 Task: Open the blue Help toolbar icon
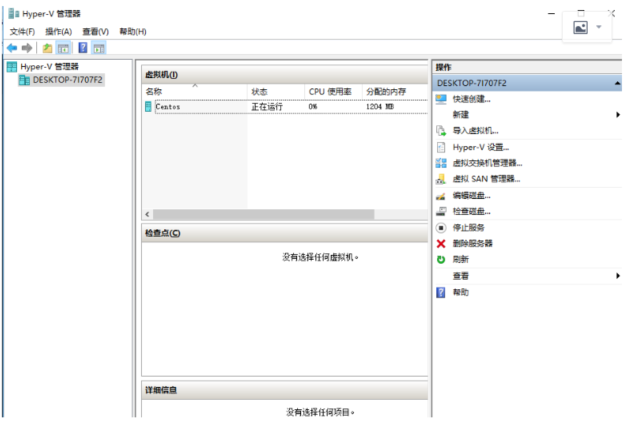83,48
